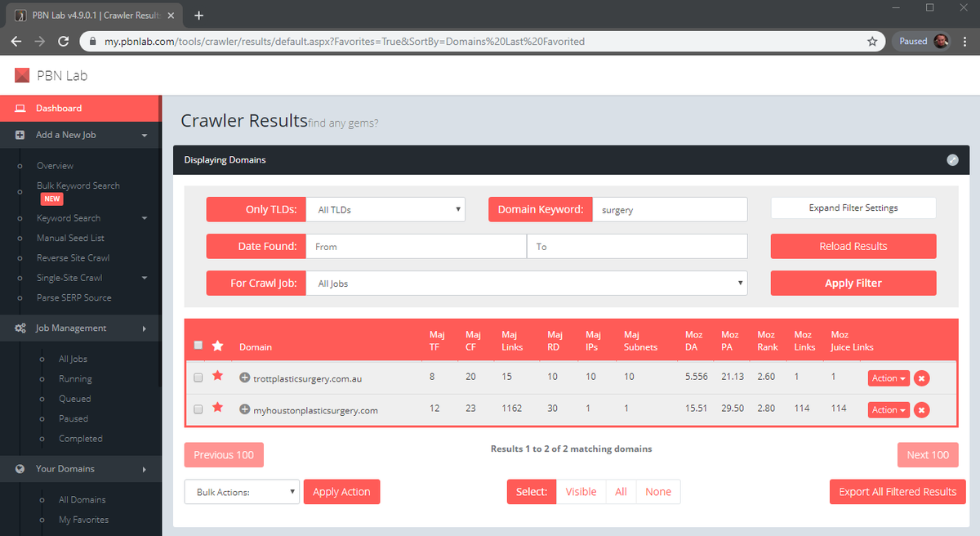The image size is (980, 536).
Task: Click Expand Filter Settings button
Action: (x=853, y=208)
